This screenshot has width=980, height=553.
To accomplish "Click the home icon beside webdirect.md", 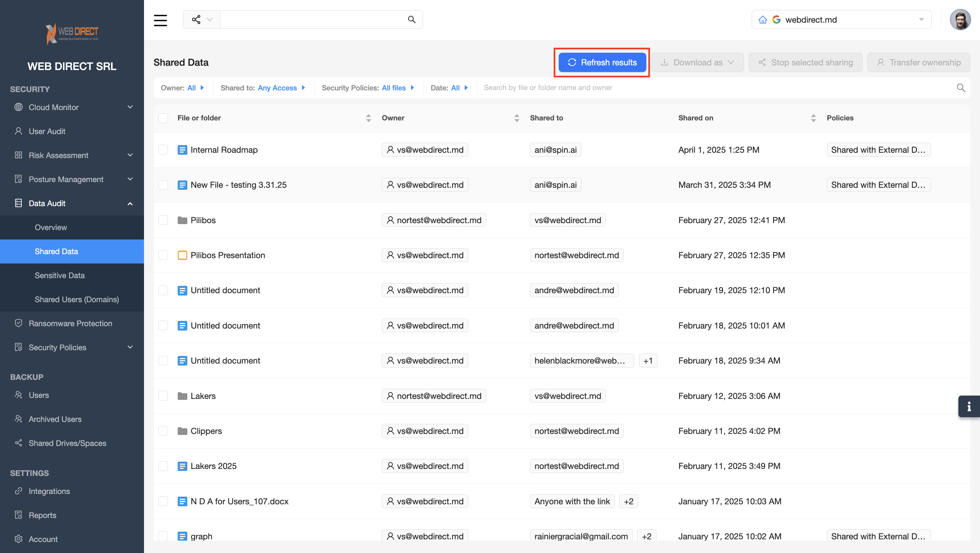I will click(x=762, y=20).
